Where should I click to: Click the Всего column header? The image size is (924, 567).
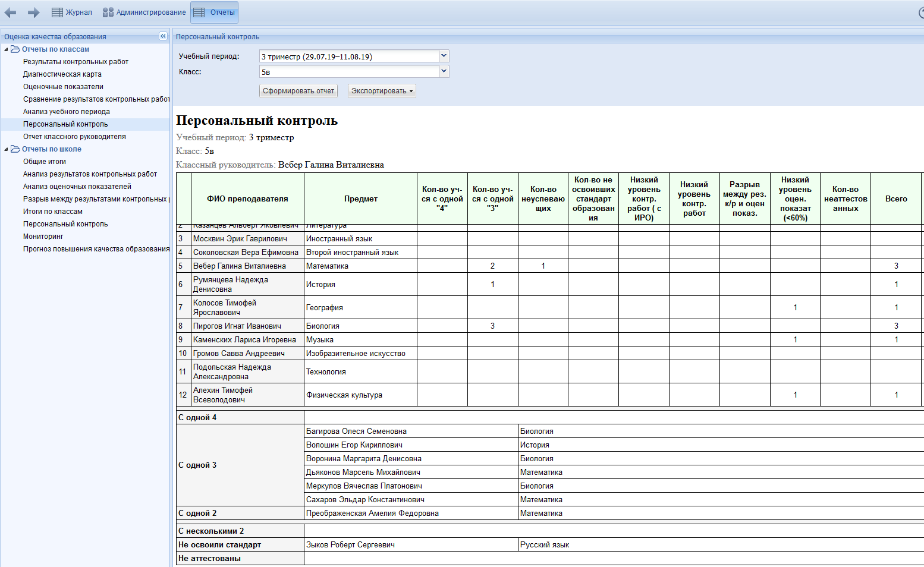click(896, 199)
